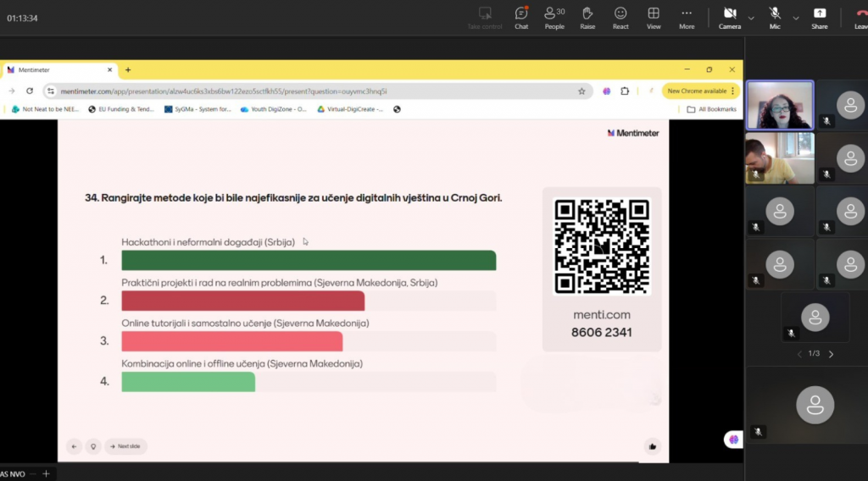Unmute the Mic
Image resolution: width=868 pixels, height=481 pixels.
(775, 17)
